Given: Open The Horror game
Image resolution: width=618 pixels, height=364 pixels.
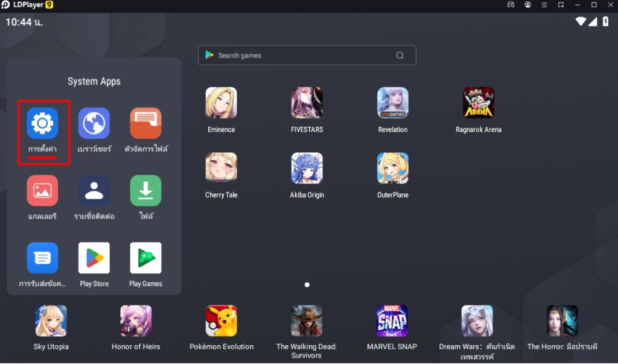Looking at the screenshot, I should coord(562,321).
